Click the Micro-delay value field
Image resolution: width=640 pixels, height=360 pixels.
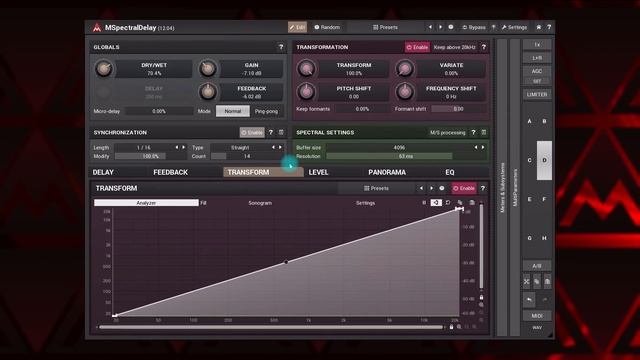[159, 111]
